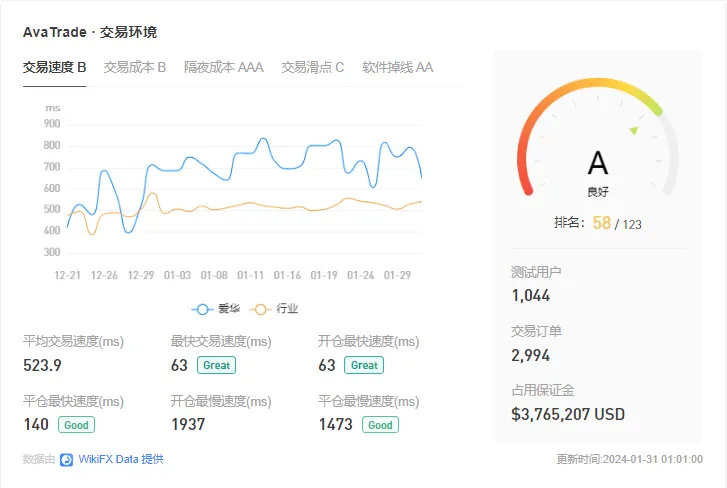This screenshot has width=727, height=488.
Task: Click the 测试用户 value 1,044
Action: click(531, 296)
